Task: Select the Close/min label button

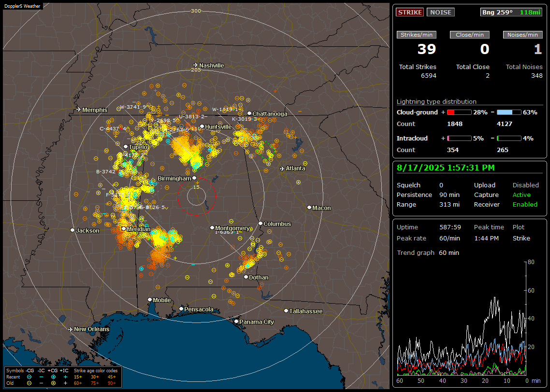Action: pyautogui.click(x=470, y=35)
